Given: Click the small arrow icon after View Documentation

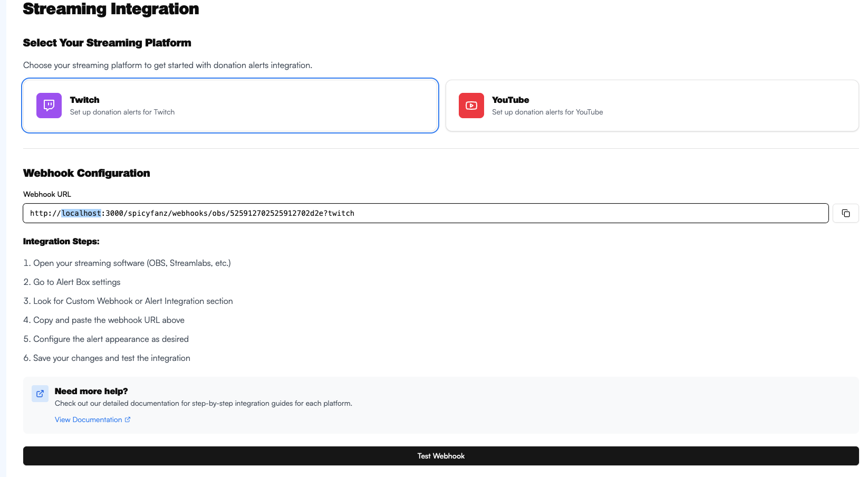Looking at the screenshot, I should (x=128, y=419).
